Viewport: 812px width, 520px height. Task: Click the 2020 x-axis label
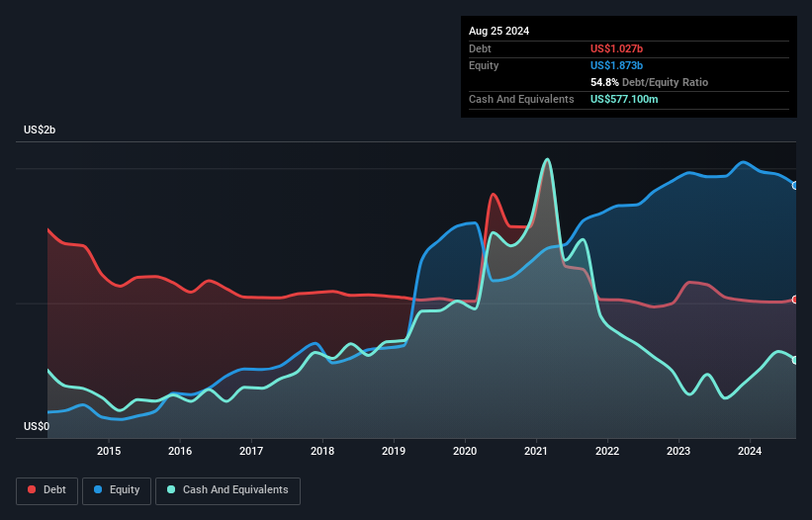(x=465, y=451)
